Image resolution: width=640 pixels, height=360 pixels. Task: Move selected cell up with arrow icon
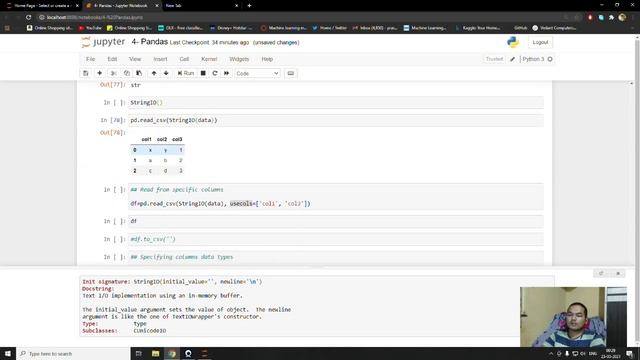(x=154, y=73)
